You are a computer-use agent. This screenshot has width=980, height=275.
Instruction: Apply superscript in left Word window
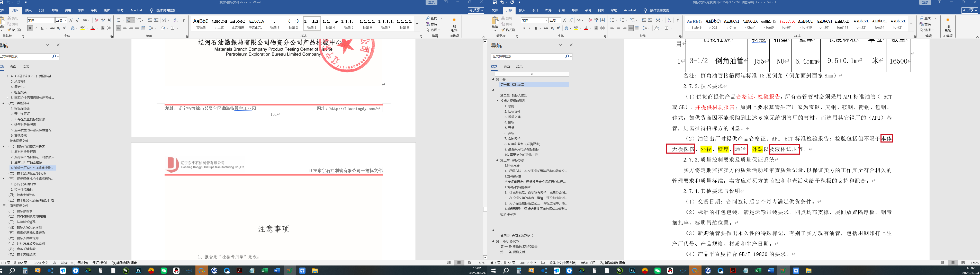[x=64, y=28]
